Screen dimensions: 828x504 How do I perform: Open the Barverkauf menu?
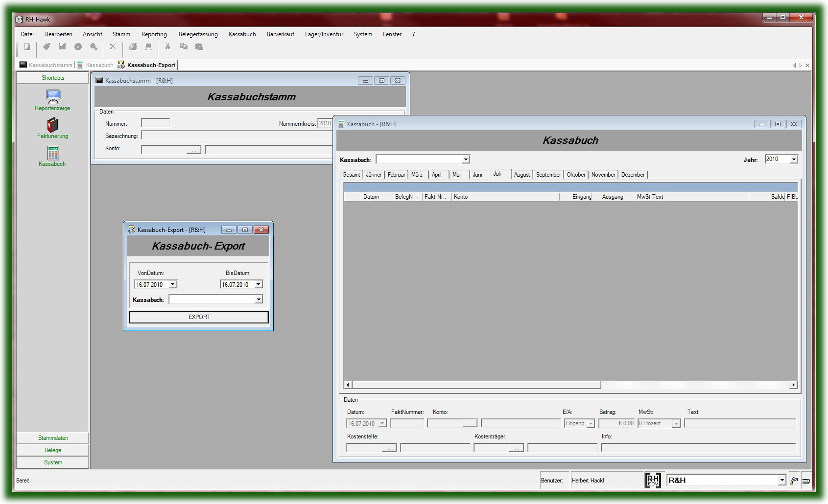coord(281,34)
